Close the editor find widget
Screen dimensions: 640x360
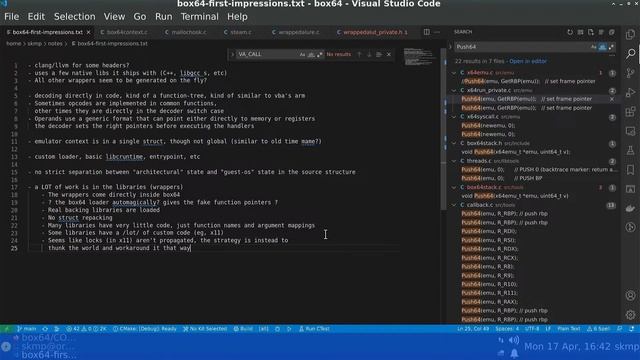tap(389, 54)
